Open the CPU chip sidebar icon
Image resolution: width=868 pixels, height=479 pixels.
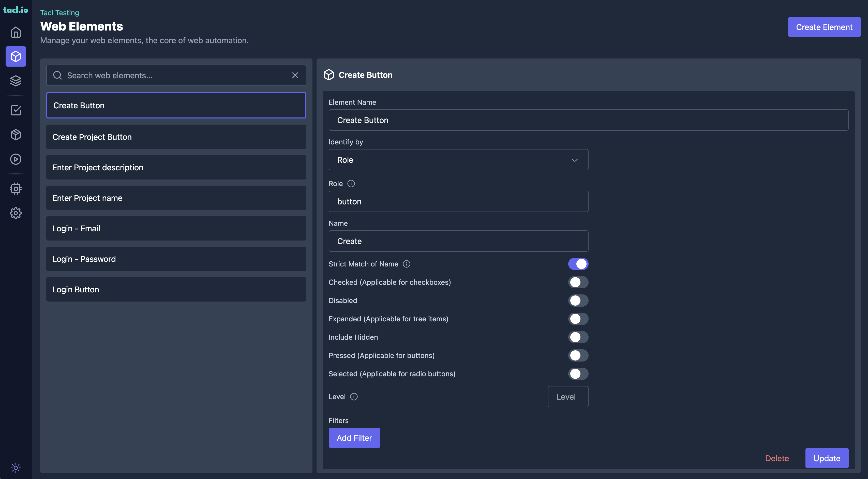pyautogui.click(x=16, y=189)
